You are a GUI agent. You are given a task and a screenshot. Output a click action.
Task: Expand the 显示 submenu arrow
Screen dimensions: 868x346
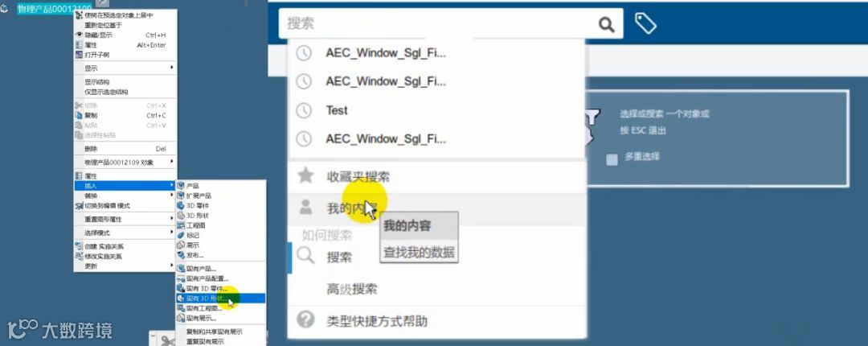click(172, 68)
